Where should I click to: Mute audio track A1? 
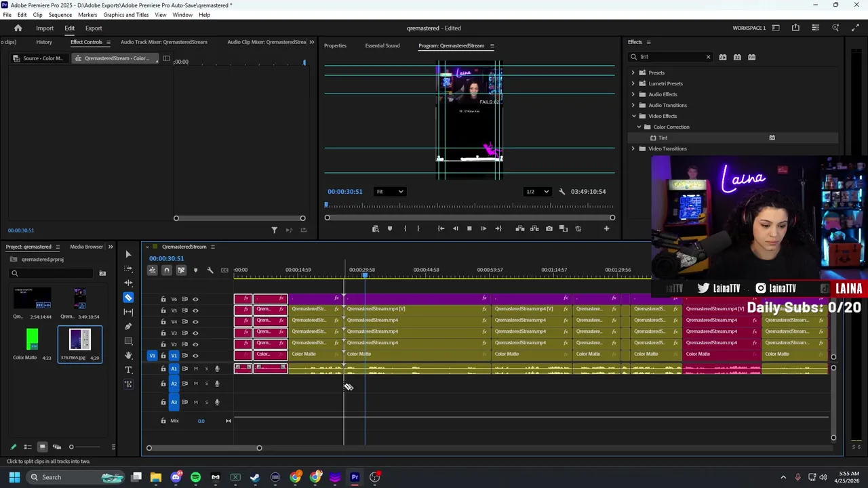[x=195, y=369]
